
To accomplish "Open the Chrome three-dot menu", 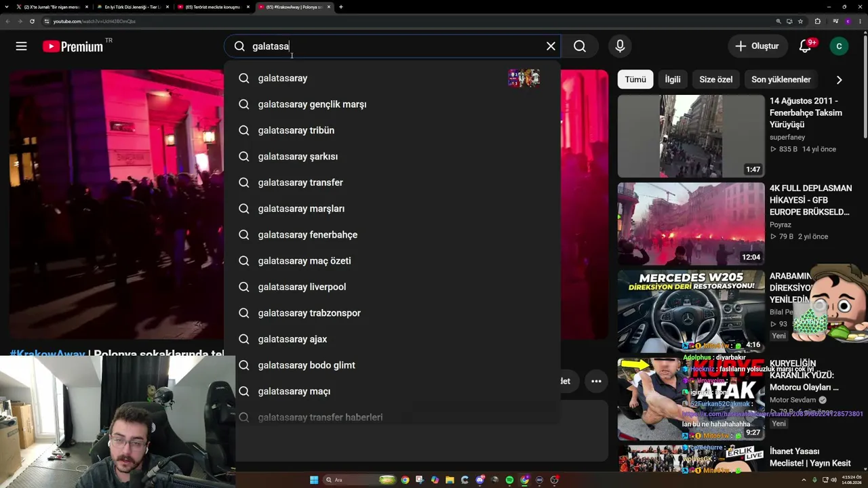I will [x=860, y=21].
